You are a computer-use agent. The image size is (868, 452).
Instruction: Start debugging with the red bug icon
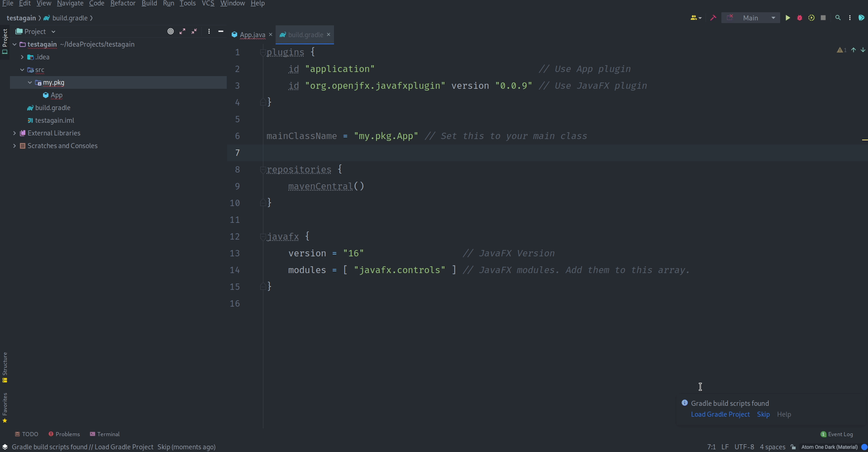pos(800,18)
